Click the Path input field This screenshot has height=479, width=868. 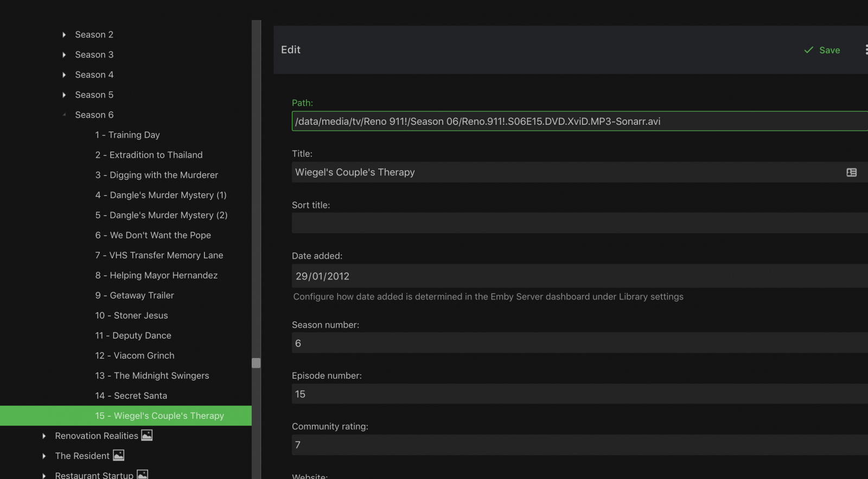click(575, 122)
